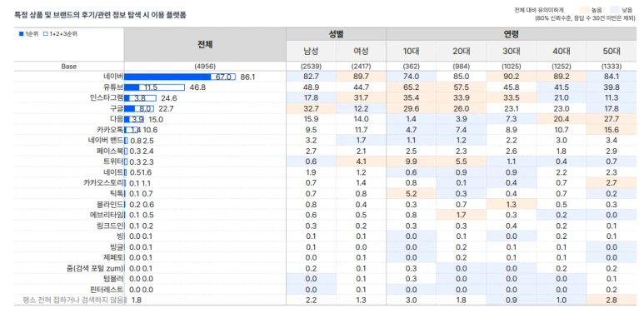The image size is (644, 313).
Task: Click the 90.2 cell in the 30대 column
Action: (512, 77)
